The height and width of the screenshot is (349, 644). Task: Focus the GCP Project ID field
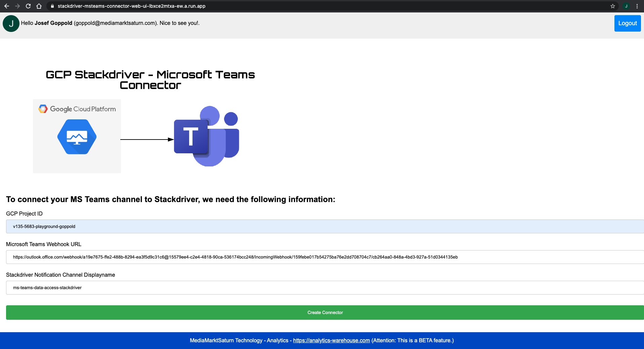pos(325,226)
